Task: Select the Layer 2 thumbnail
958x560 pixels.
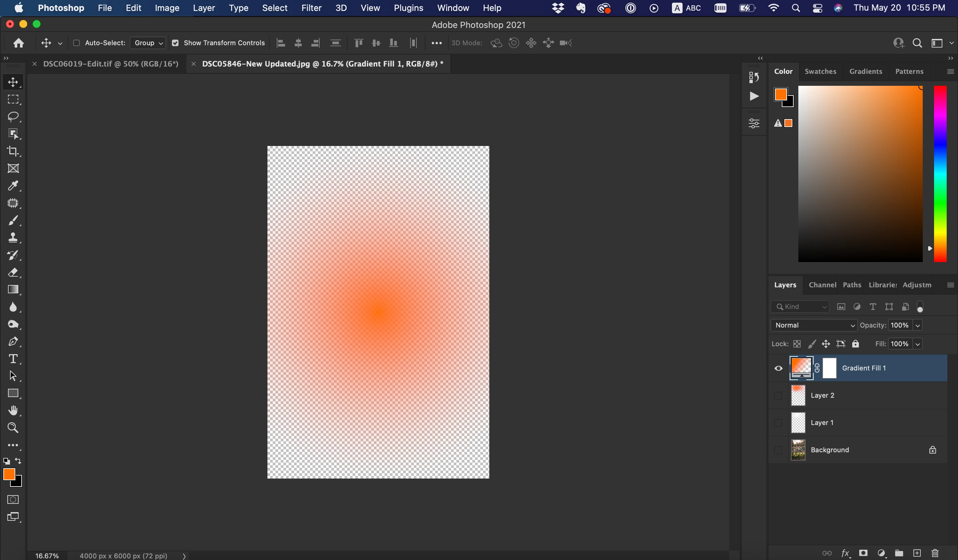Action: [x=798, y=395]
